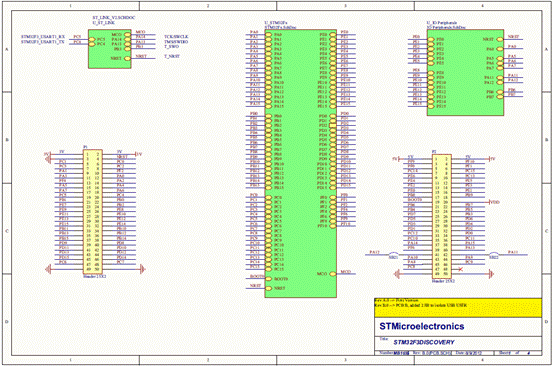Click the BOOT0 sheet entry on U_STM32Fx
Screen dimensions: 553x367
coord(277,279)
